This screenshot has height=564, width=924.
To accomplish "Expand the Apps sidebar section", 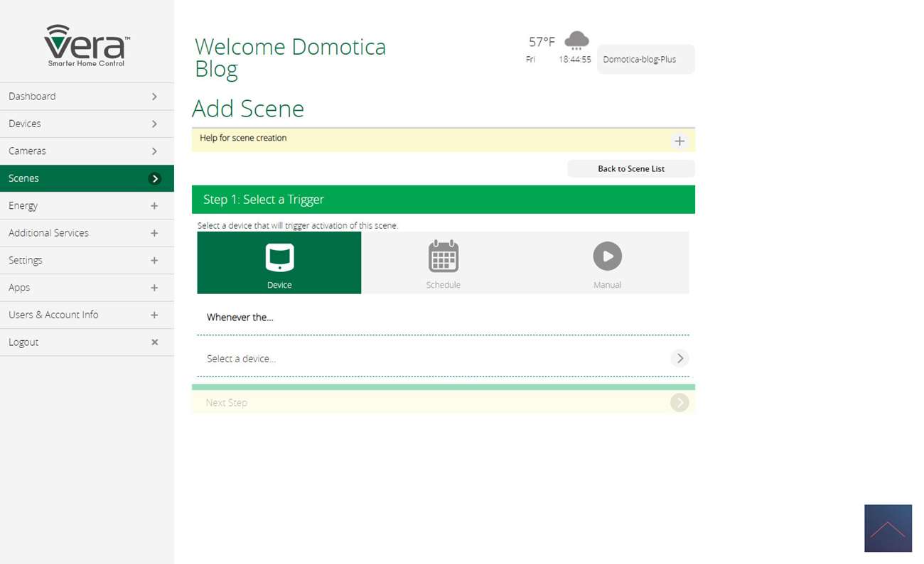I will click(154, 288).
